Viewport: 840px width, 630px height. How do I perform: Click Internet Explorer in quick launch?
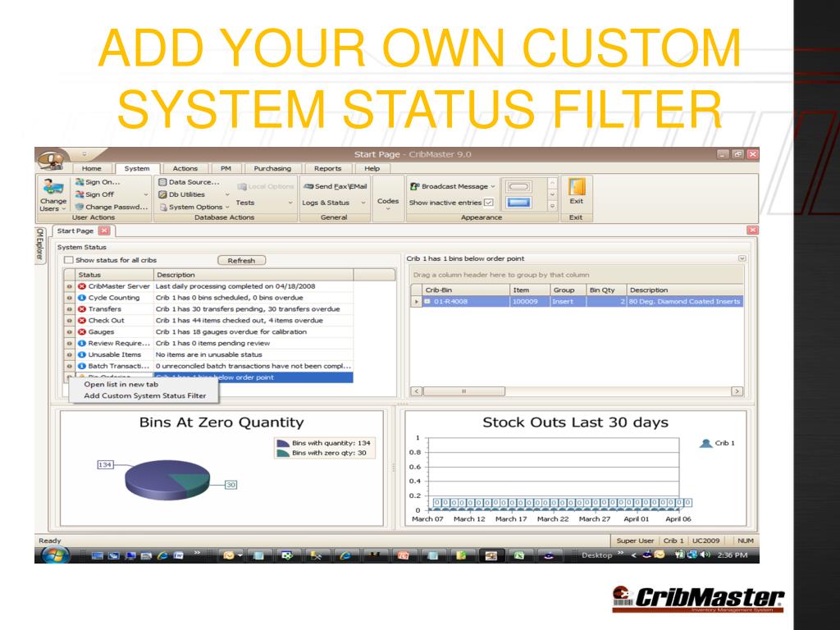click(162, 555)
